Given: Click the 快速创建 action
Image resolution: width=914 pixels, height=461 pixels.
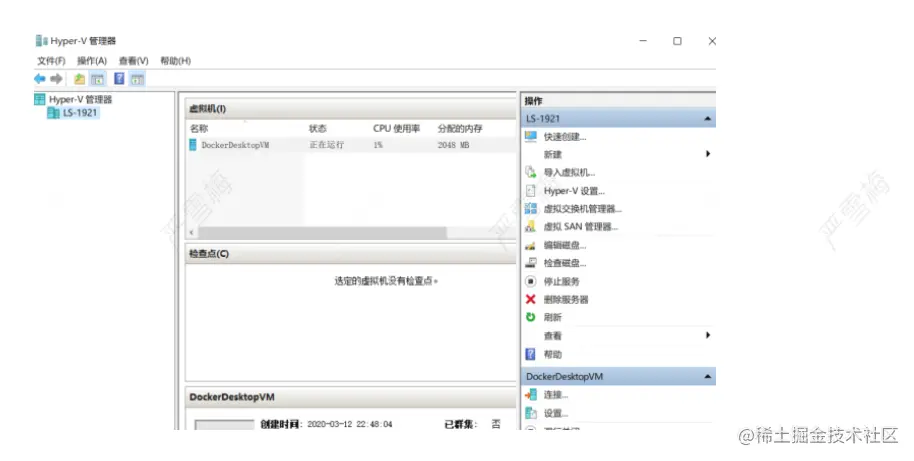Looking at the screenshot, I should [x=565, y=137].
